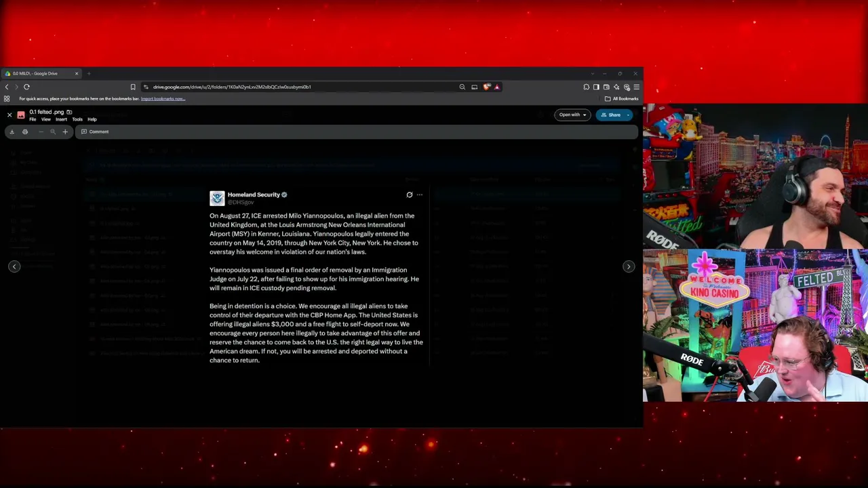Print the previewed image
This screenshot has height=488, width=868.
[x=25, y=131]
